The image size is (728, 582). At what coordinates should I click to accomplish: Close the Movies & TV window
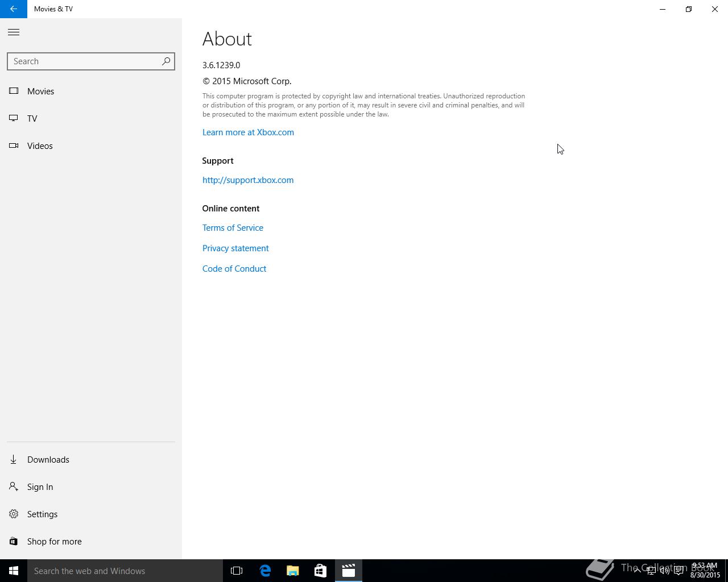(x=715, y=9)
